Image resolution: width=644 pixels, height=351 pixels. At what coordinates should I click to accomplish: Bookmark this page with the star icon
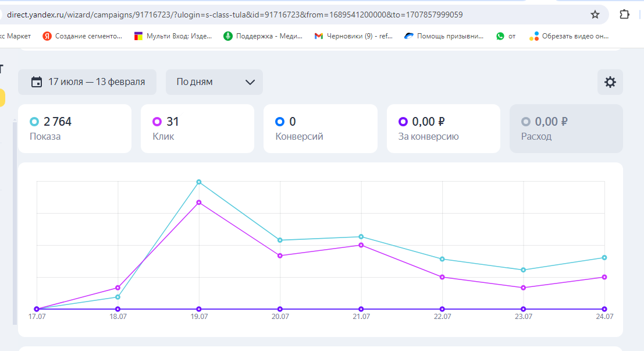pos(595,15)
